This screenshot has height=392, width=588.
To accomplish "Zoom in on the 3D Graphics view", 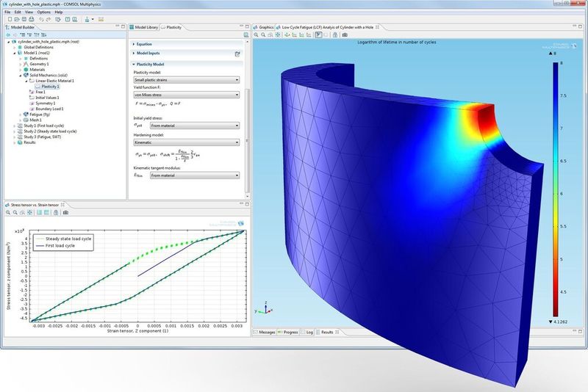I will pos(256,35).
